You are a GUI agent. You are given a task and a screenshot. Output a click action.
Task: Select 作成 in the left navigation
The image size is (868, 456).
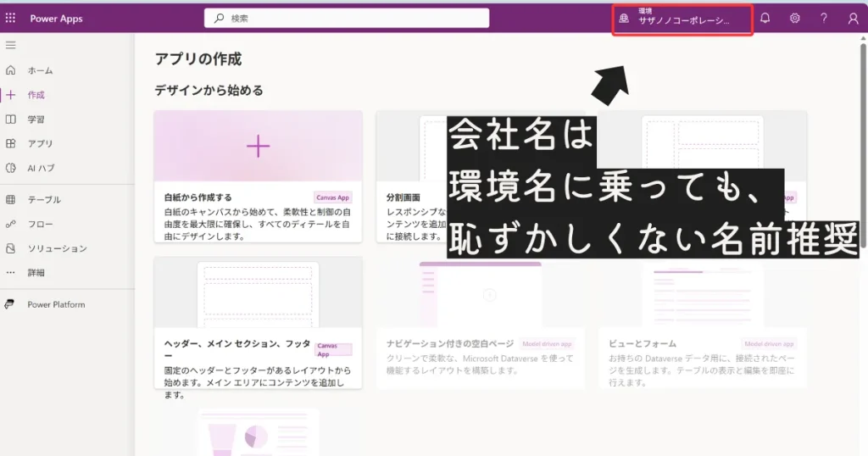point(36,95)
